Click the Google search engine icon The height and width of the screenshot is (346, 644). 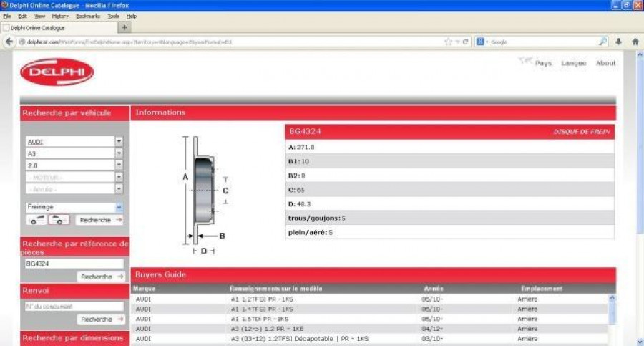click(479, 42)
